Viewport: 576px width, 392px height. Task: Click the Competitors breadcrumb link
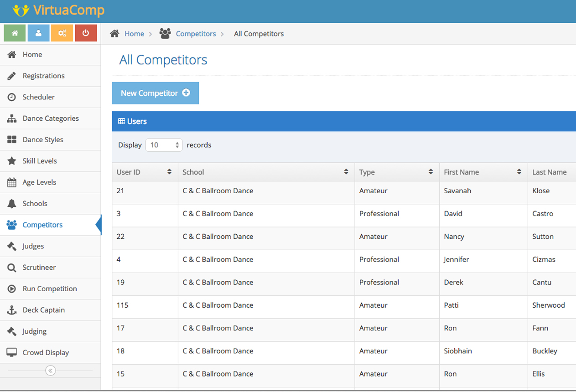[x=196, y=34]
